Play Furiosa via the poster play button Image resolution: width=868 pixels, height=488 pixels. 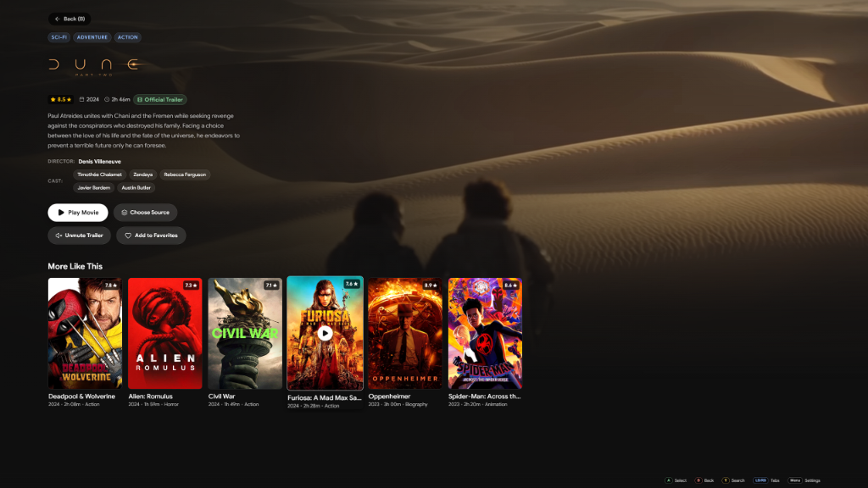325,333
